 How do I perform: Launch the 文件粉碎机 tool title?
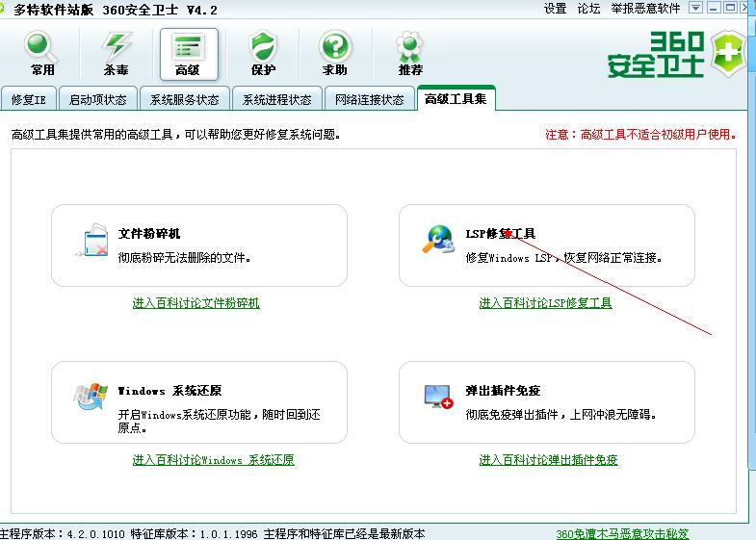[x=149, y=234]
